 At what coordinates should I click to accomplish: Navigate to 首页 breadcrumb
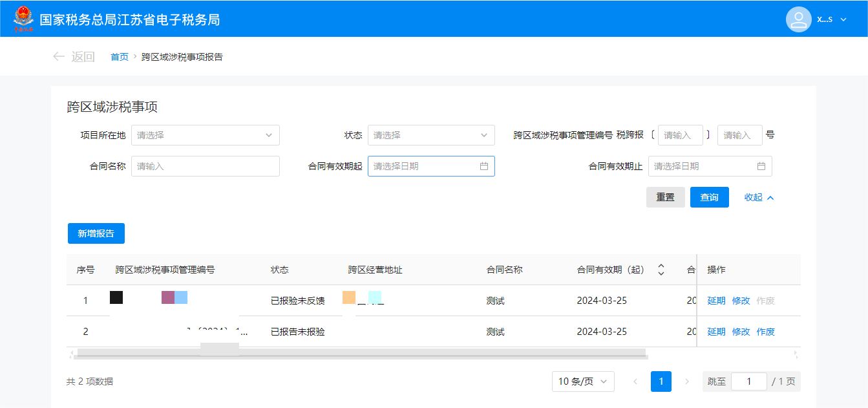click(120, 57)
